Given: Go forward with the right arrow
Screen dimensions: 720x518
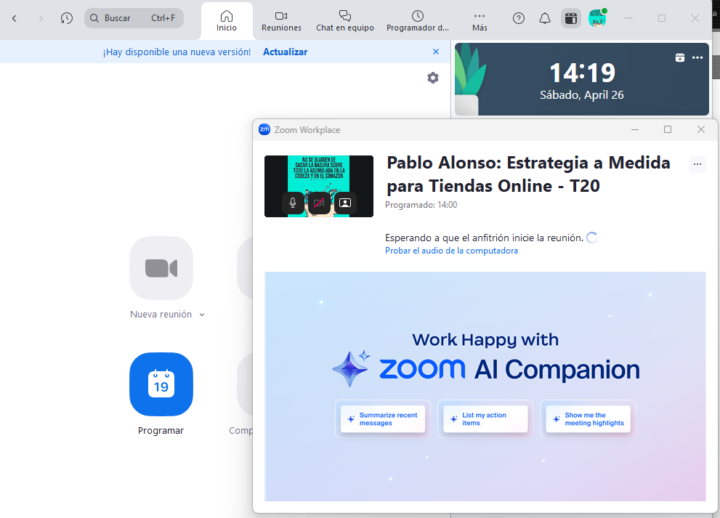Looking at the screenshot, I should tap(41, 18).
